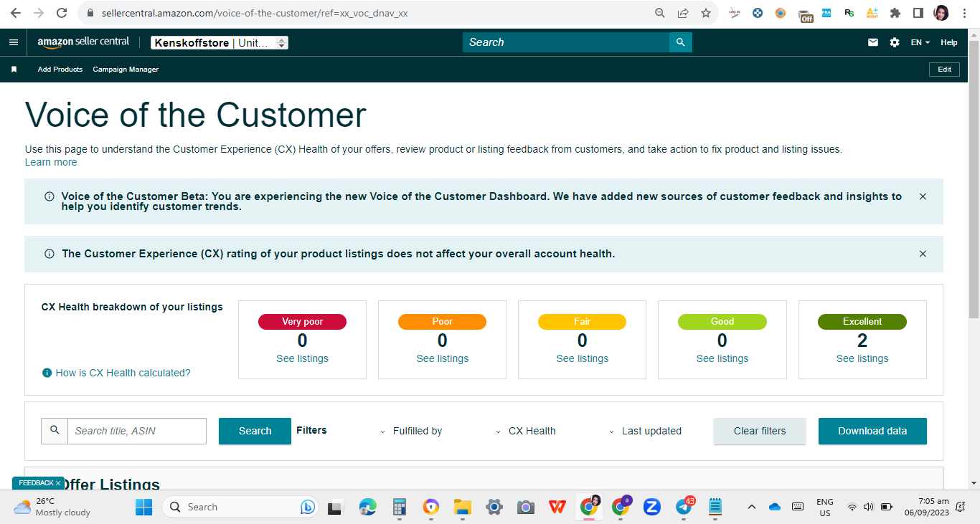Share this page using the address bar share icon
Screen dimensions: 980x524
pyautogui.click(x=683, y=13)
